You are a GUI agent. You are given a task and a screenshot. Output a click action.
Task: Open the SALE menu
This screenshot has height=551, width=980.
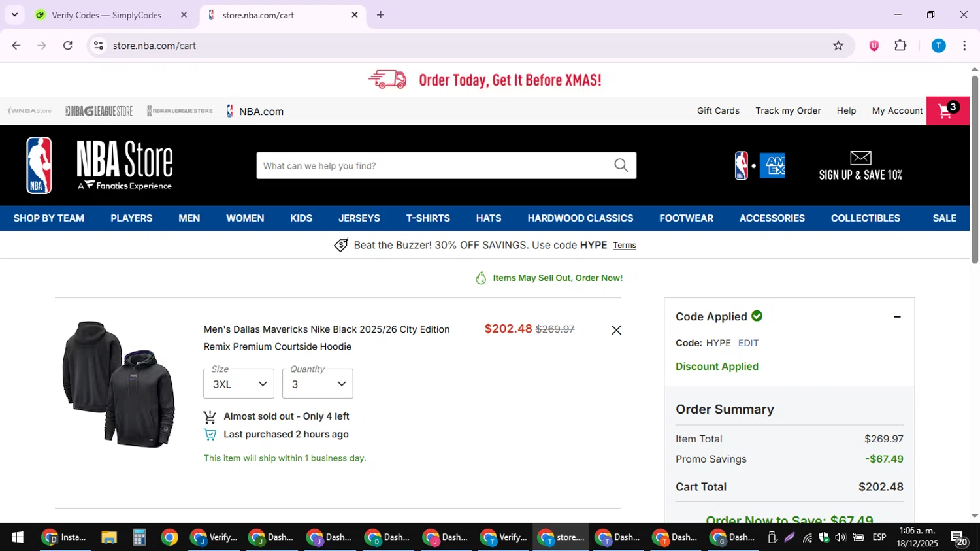click(x=944, y=218)
